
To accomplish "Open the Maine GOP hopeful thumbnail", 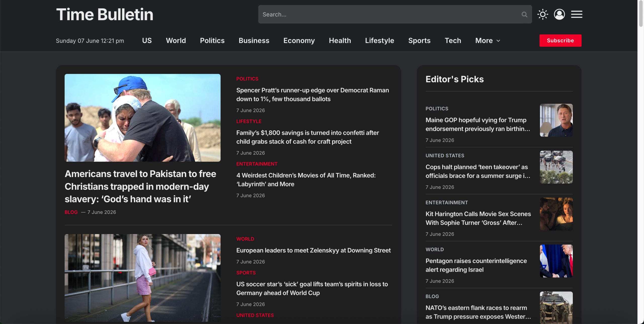I will (x=556, y=120).
